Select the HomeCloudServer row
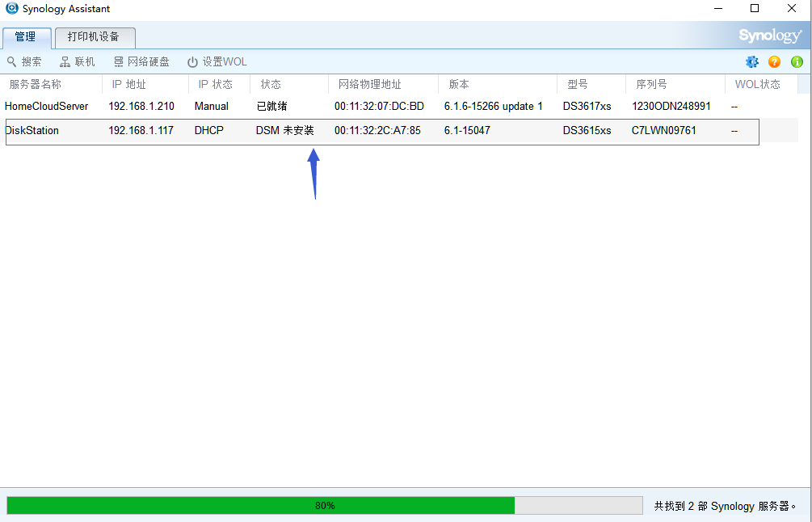Screen dimensions: 812x522 coord(399,106)
